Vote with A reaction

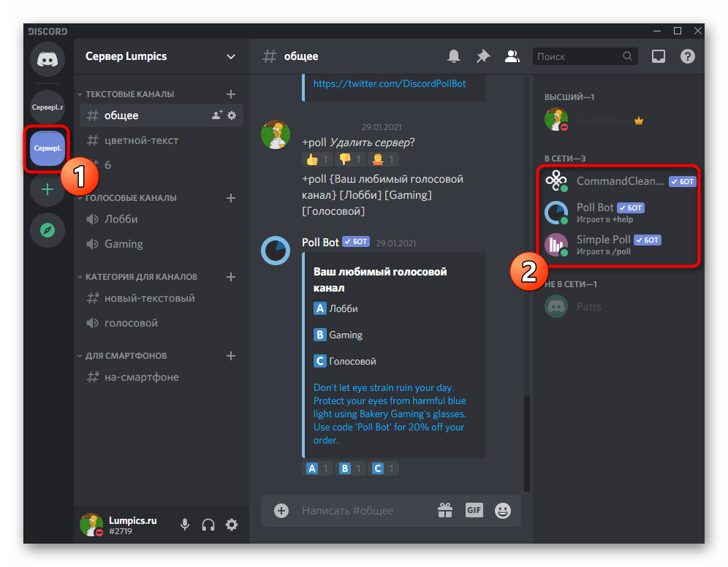tap(317, 468)
